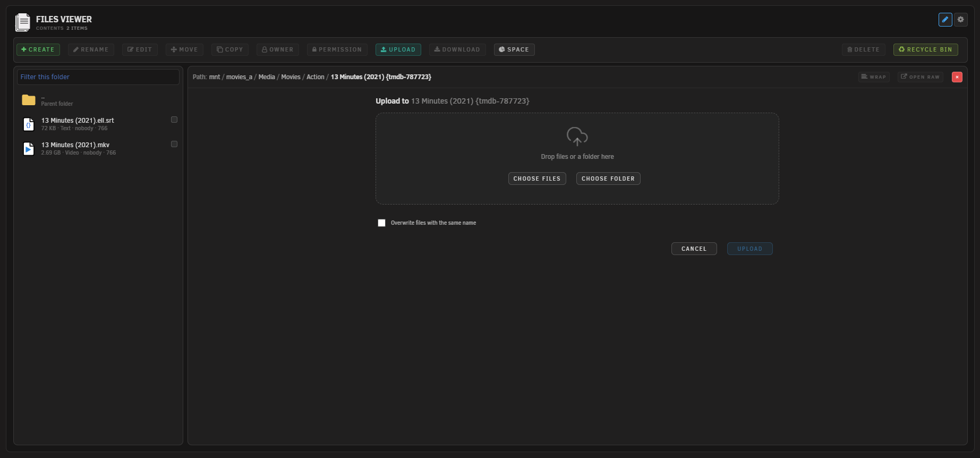The image size is (980, 458).
Task: Select 13 Minutes (2021).mkv file name
Action: click(75, 145)
